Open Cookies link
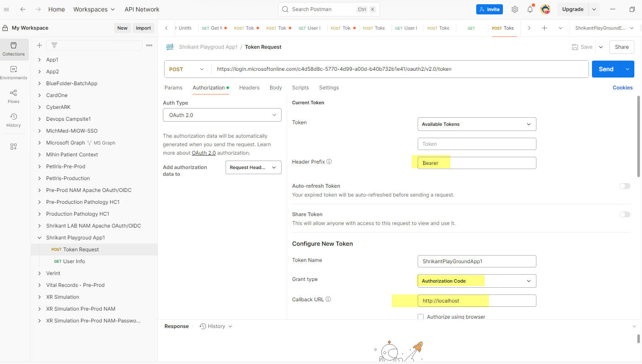 [622, 88]
